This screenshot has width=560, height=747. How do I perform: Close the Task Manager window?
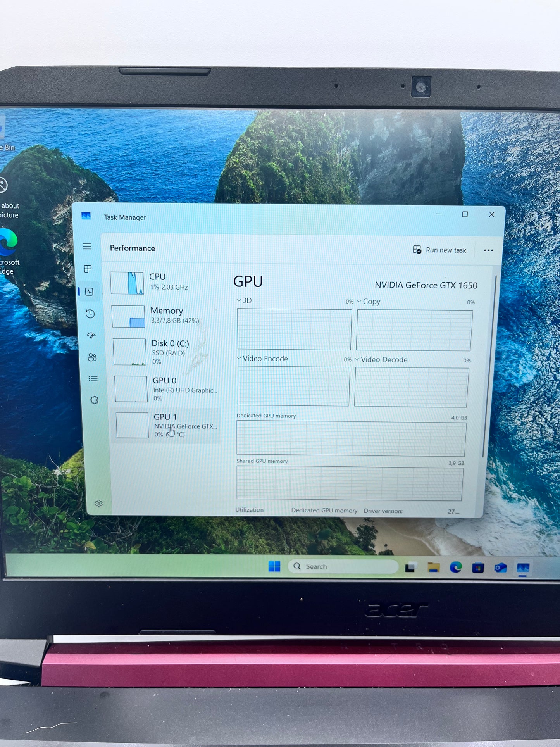point(491,214)
